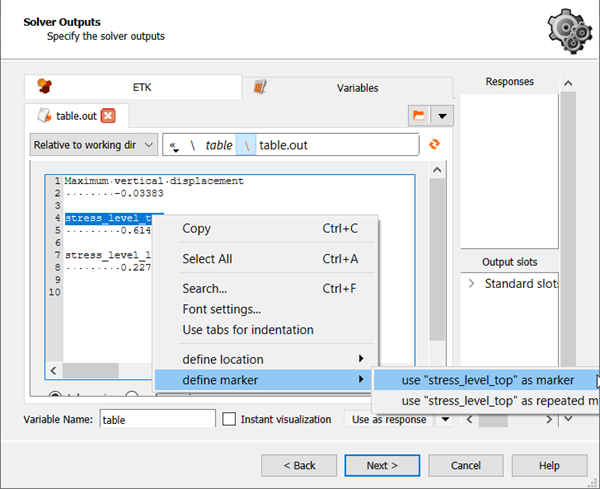This screenshot has height=489, width=600.
Task: Click text viewer horizontal scrollbar thumb
Action: click(91, 370)
